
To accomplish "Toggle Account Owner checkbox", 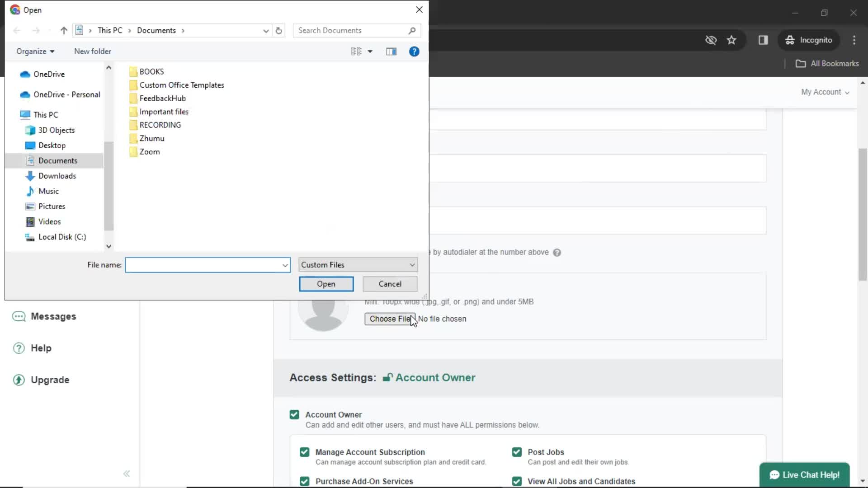I will click(x=294, y=415).
